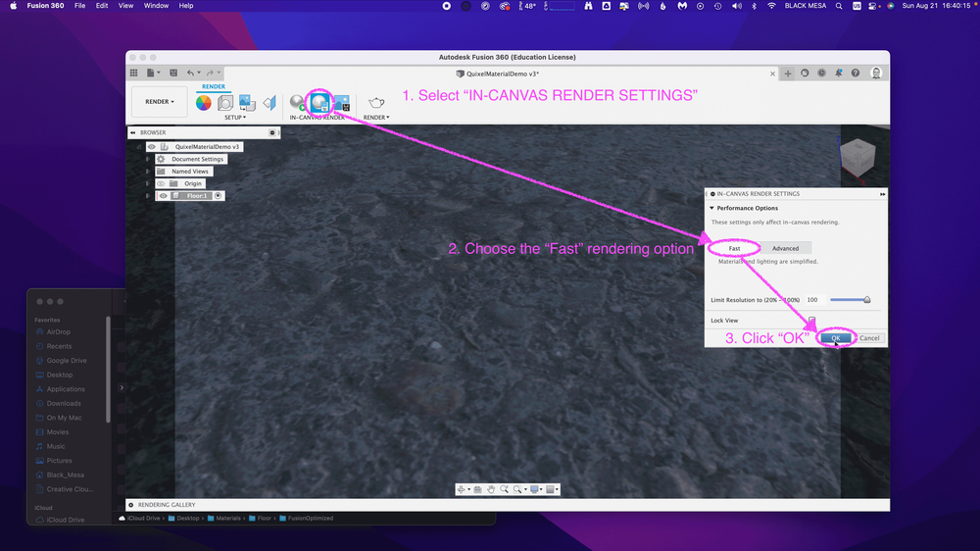Click the Undo arrow

point(191,74)
